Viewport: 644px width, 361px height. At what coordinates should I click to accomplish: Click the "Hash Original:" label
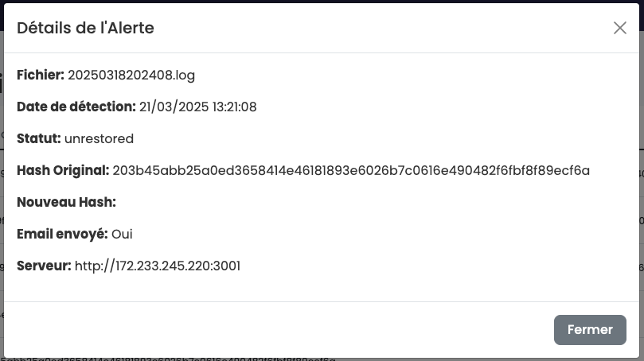[63, 171]
